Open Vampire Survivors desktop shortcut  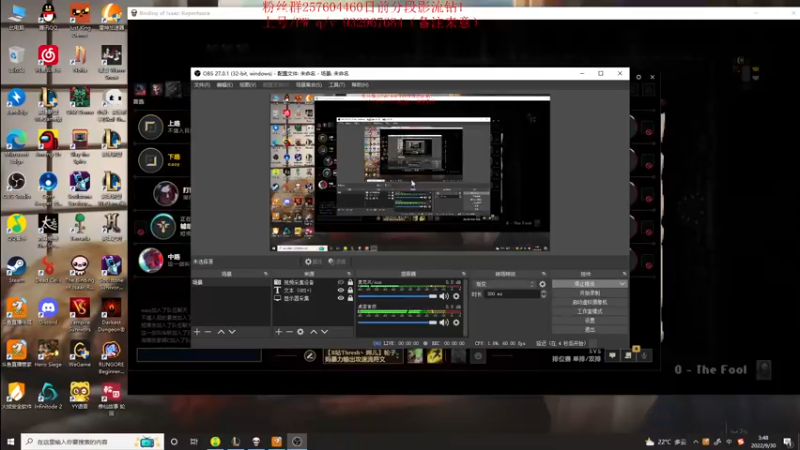click(x=80, y=314)
